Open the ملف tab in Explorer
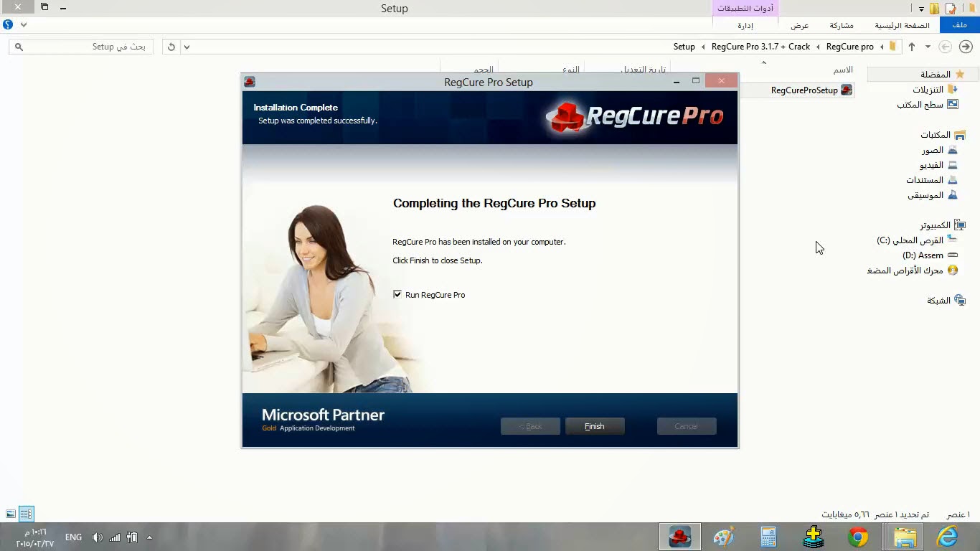Screen dimensions: 980x551 pos(959,25)
